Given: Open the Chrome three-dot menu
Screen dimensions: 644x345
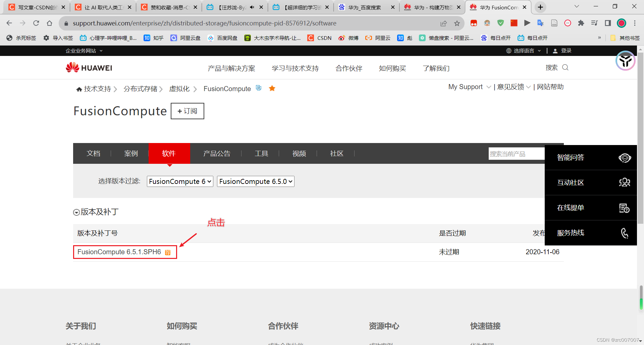Looking at the screenshot, I should tap(635, 23).
